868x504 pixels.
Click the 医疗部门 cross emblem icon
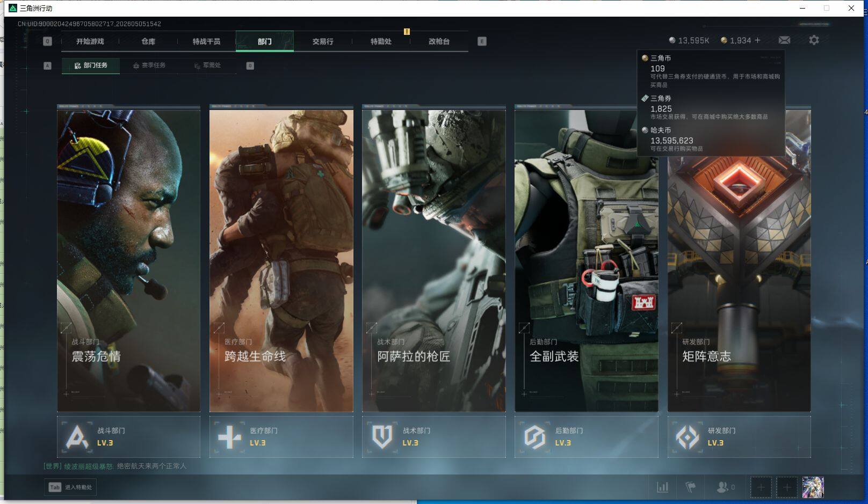click(x=229, y=437)
